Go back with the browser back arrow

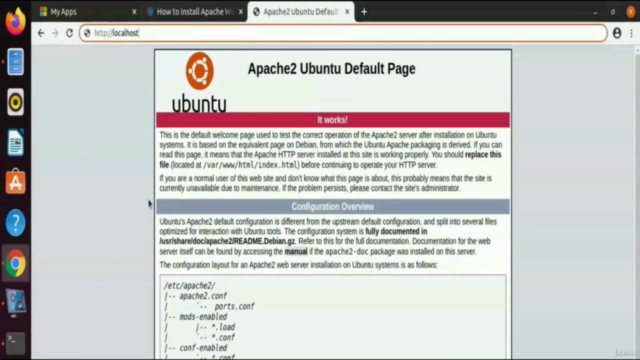41,33
